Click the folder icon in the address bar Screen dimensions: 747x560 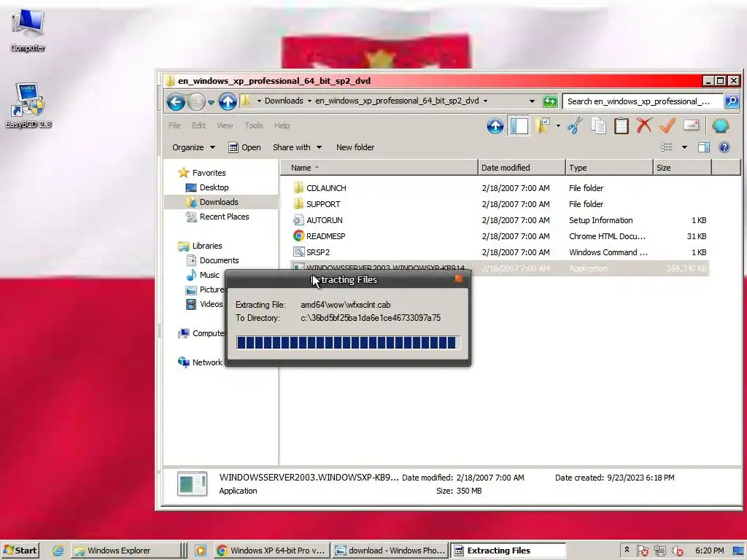(245, 101)
